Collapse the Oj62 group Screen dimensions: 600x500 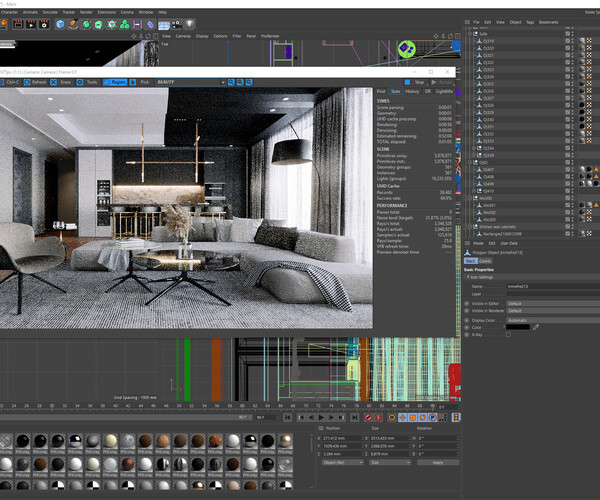(x=470, y=162)
